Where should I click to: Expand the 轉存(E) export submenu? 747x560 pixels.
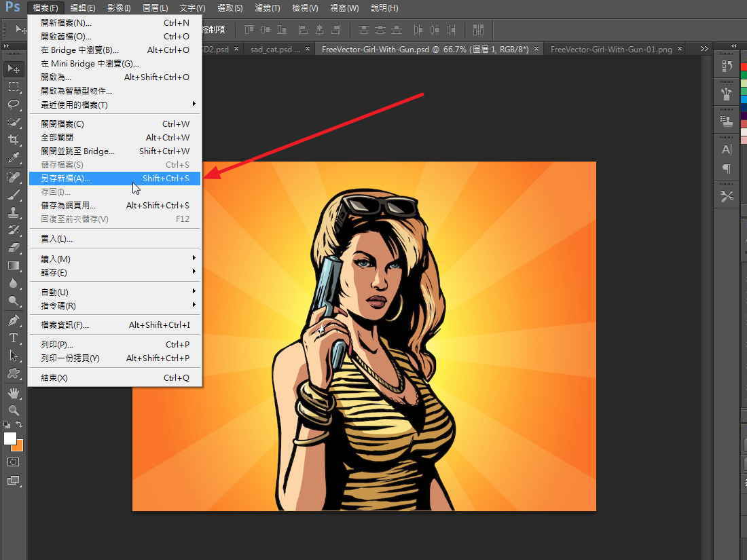click(x=115, y=272)
